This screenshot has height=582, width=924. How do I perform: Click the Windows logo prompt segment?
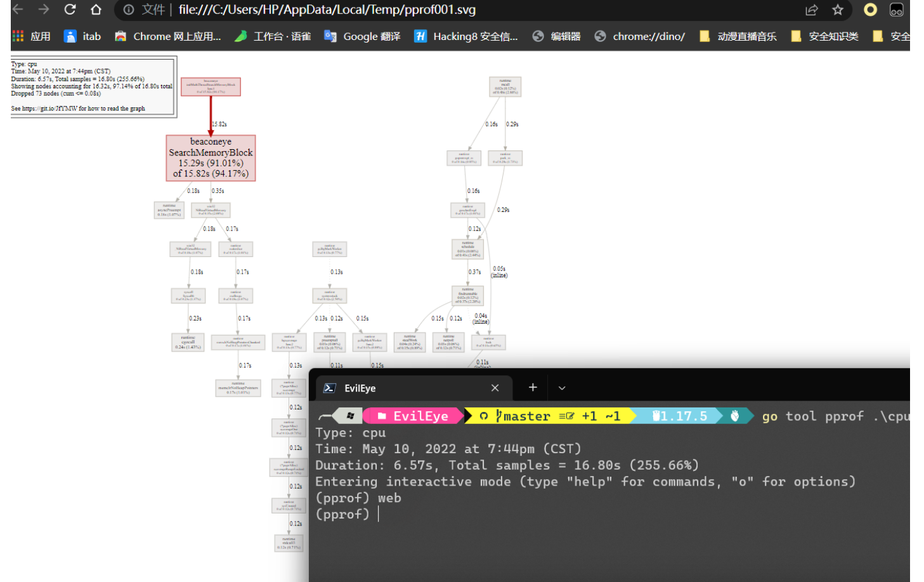point(350,416)
